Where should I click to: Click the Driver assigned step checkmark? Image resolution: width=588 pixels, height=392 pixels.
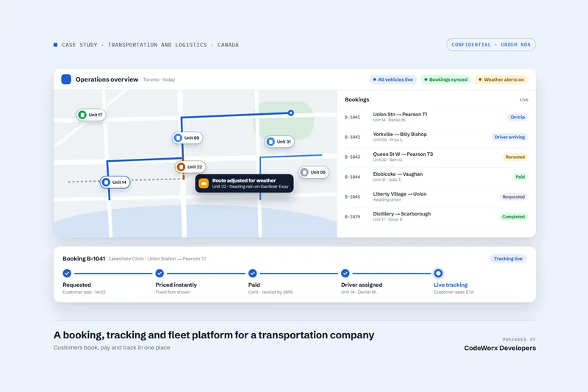coord(345,273)
